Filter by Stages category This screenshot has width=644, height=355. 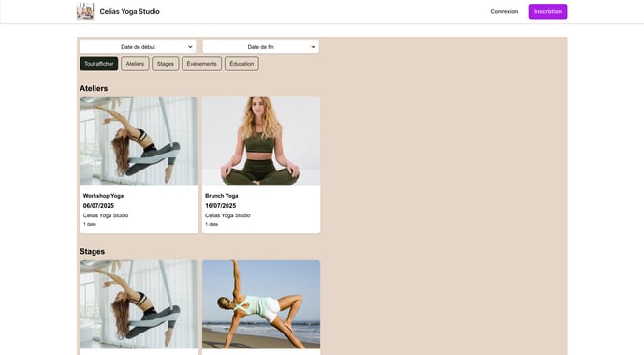pyautogui.click(x=166, y=64)
